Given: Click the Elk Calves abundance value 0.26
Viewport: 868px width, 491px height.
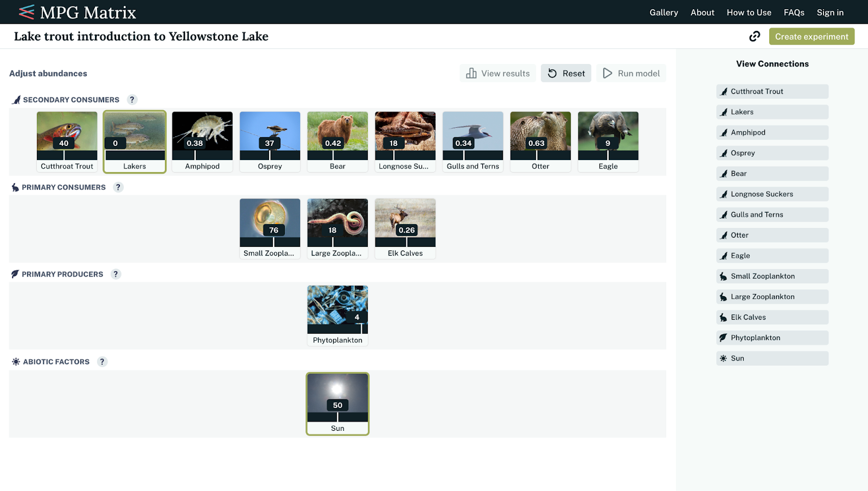Looking at the screenshot, I should [x=407, y=230].
